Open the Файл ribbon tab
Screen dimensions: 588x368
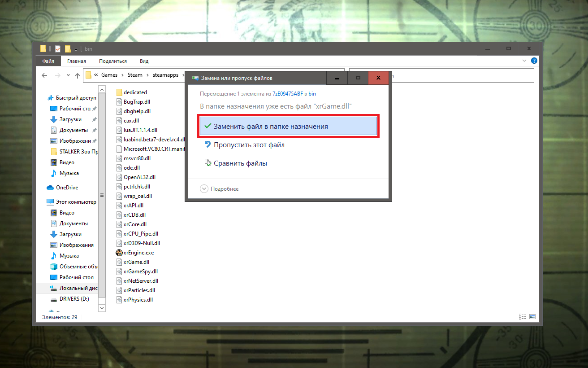tap(48, 61)
